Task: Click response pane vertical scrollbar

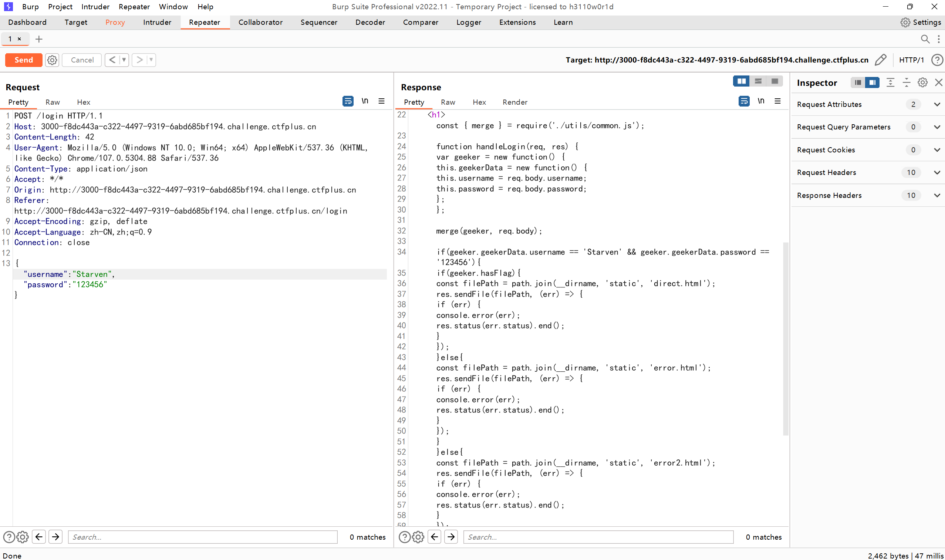Action: click(x=786, y=338)
